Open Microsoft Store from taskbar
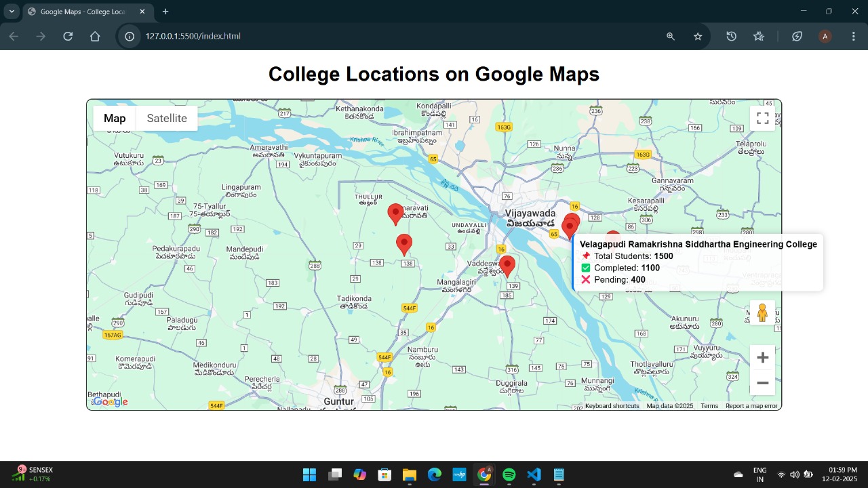Image resolution: width=868 pixels, height=488 pixels. pos(384,474)
